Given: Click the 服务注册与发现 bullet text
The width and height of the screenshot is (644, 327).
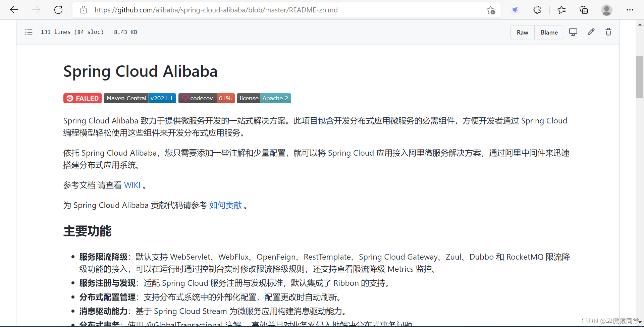Looking at the screenshot, I should tap(108, 283).
